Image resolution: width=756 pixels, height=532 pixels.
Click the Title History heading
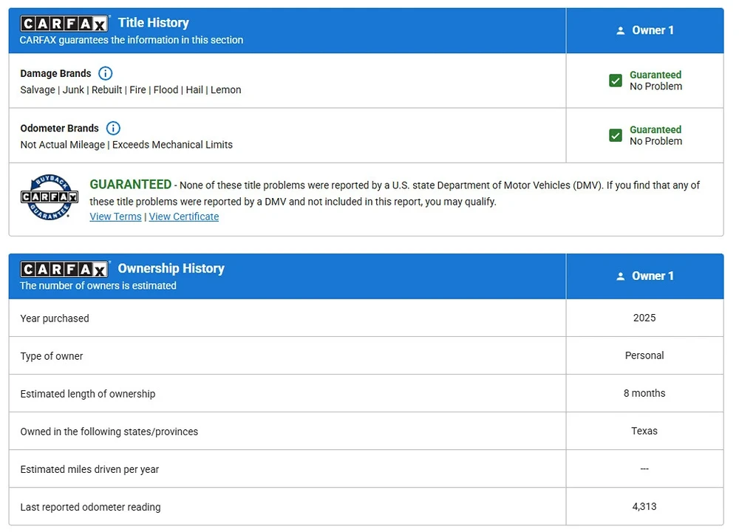pos(153,23)
